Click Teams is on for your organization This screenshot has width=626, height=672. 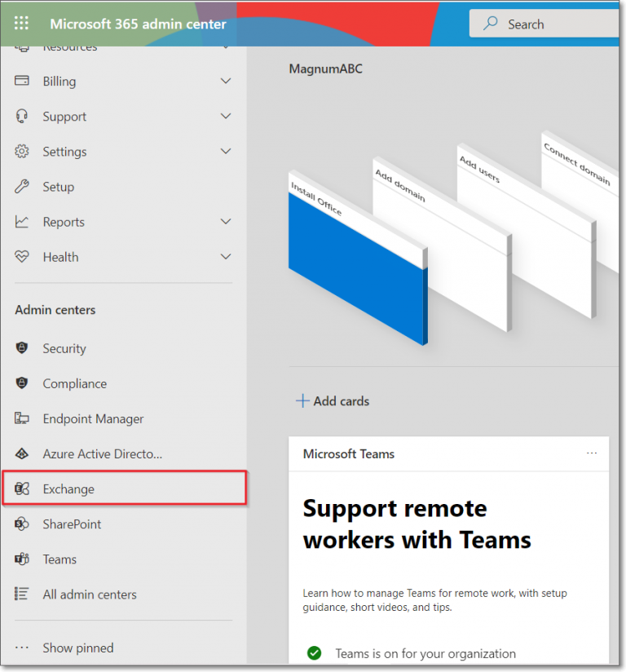(x=425, y=653)
